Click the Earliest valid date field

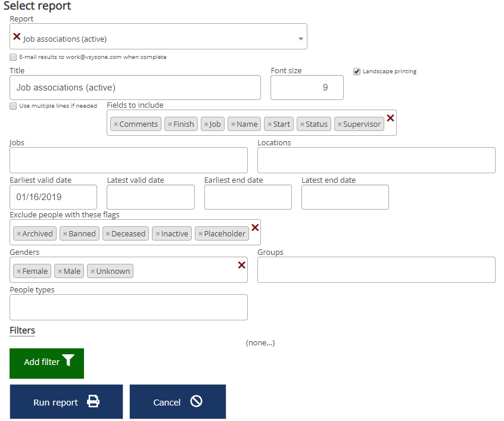(x=53, y=197)
